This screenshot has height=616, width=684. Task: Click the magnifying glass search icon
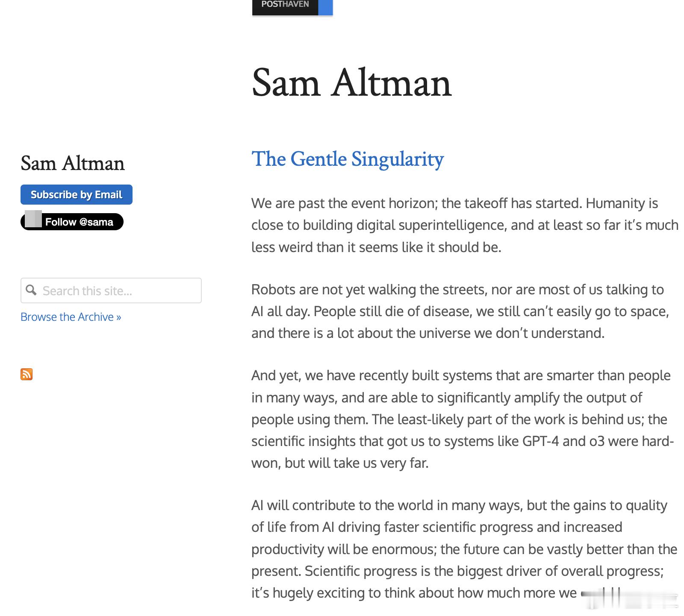(31, 290)
